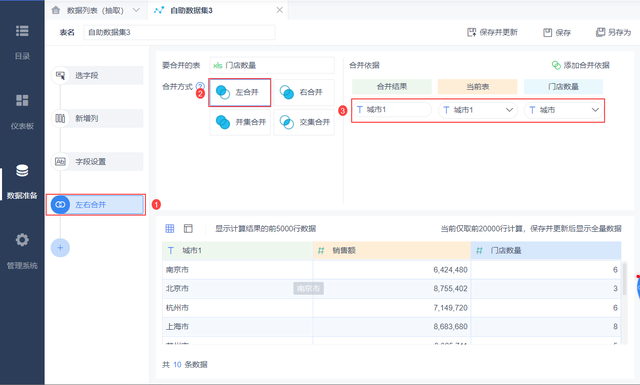640x385 pixels.
Task: Click 添加合并依据 link
Action: [x=580, y=65]
